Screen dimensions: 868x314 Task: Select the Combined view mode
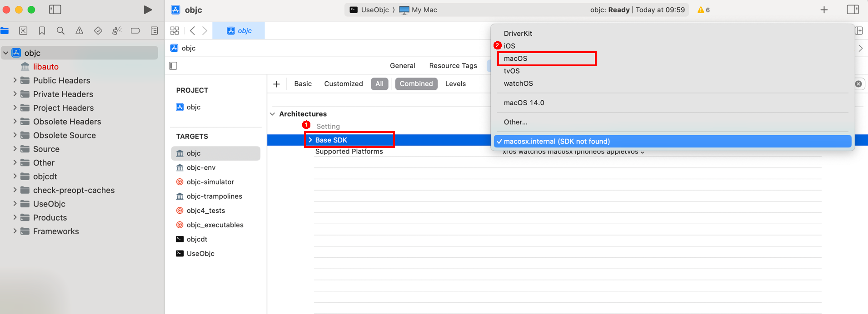click(416, 84)
